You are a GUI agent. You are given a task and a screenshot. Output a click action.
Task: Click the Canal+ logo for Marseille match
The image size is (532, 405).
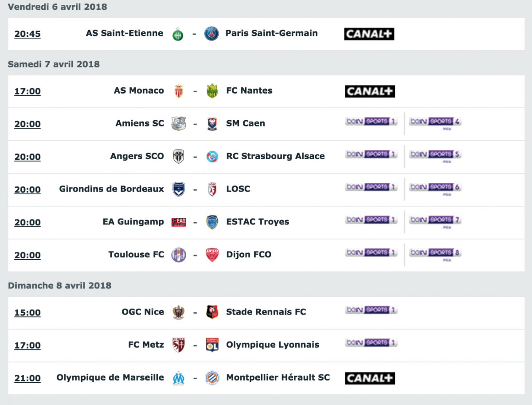click(x=370, y=378)
